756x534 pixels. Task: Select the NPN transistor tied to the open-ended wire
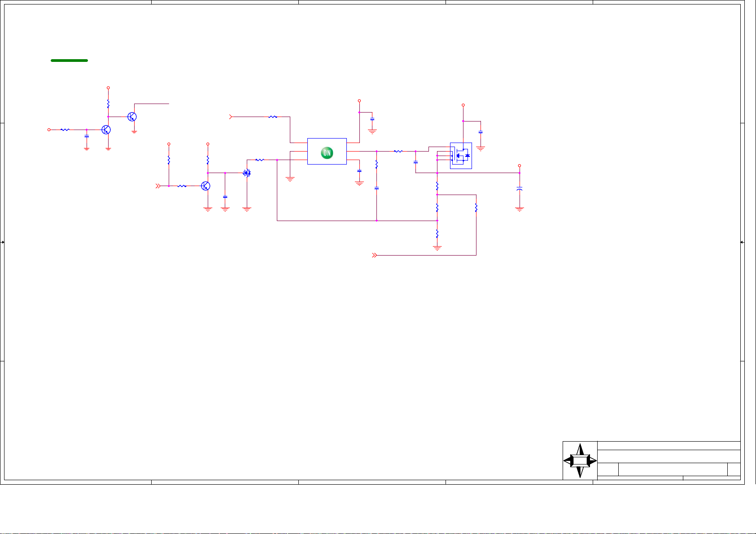pos(132,117)
